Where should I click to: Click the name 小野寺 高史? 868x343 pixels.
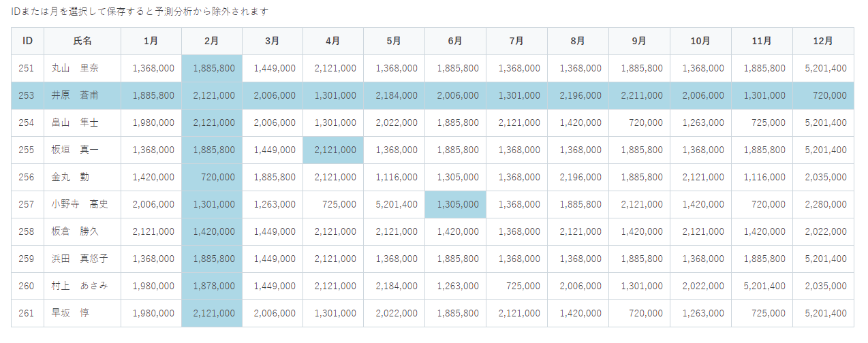(x=80, y=204)
